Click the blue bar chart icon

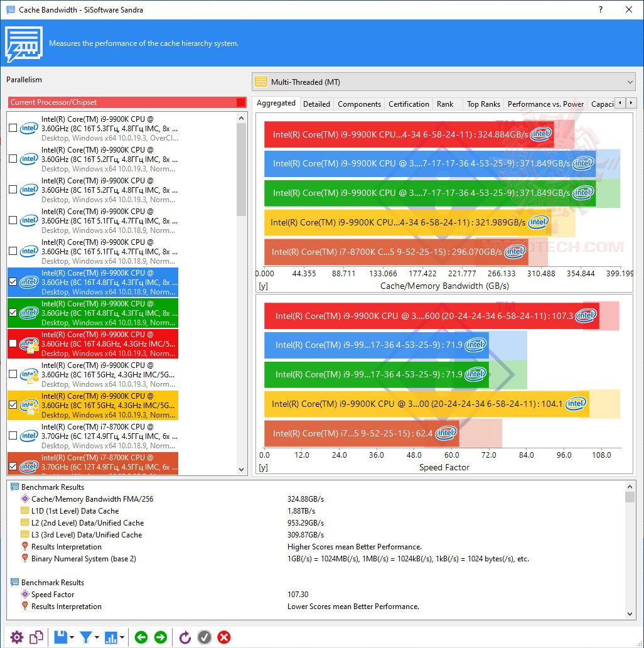pos(111,637)
